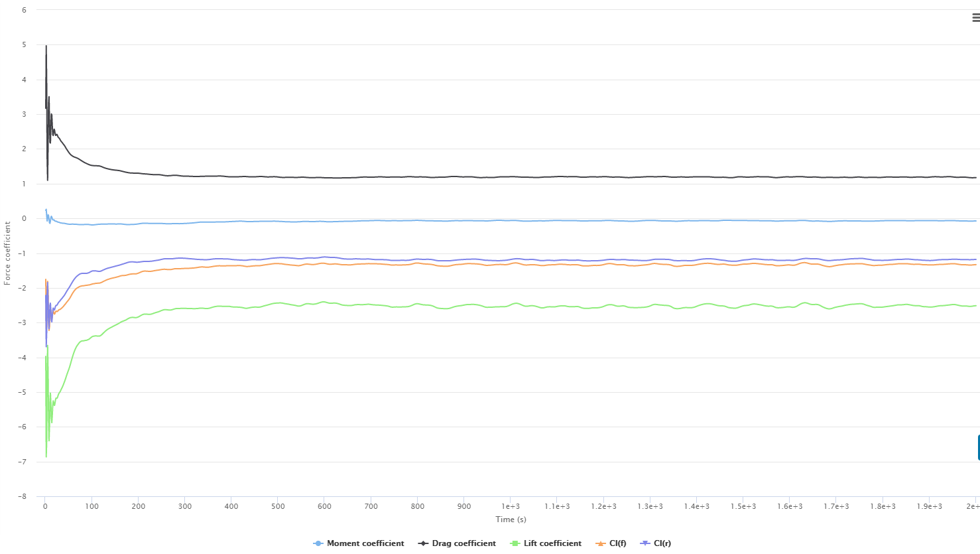Click the -8 tick label on force axis
Image resolution: width=980 pixels, height=554 pixels.
click(x=22, y=496)
